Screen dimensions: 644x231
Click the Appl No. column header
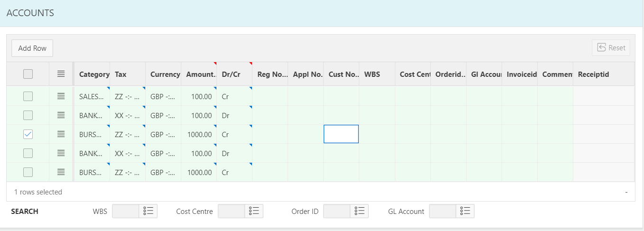(306, 74)
